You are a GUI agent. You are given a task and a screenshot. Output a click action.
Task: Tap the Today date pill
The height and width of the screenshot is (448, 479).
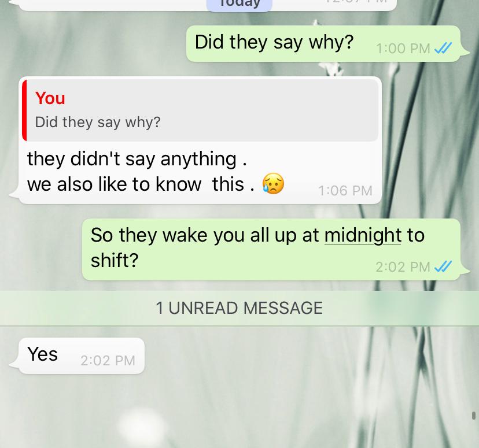click(x=239, y=4)
